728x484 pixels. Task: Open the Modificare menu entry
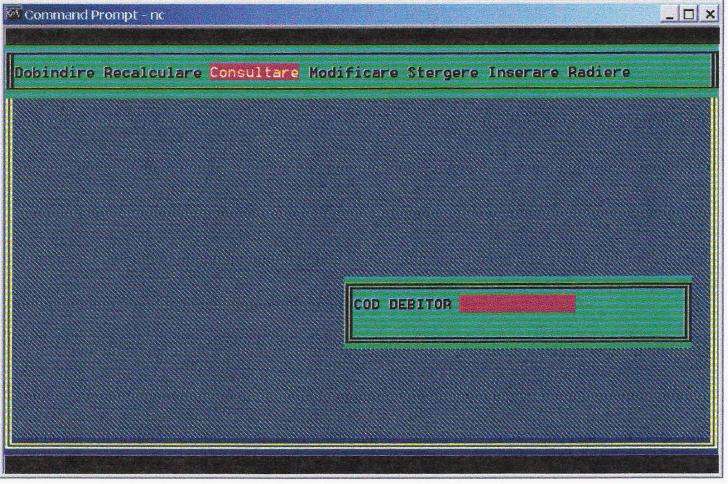coord(353,72)
